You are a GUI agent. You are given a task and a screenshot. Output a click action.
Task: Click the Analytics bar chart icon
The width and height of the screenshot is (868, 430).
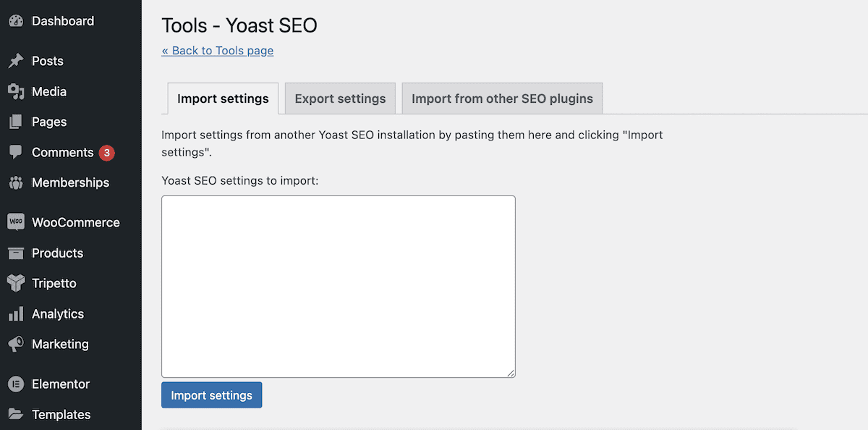click(16, 313)
